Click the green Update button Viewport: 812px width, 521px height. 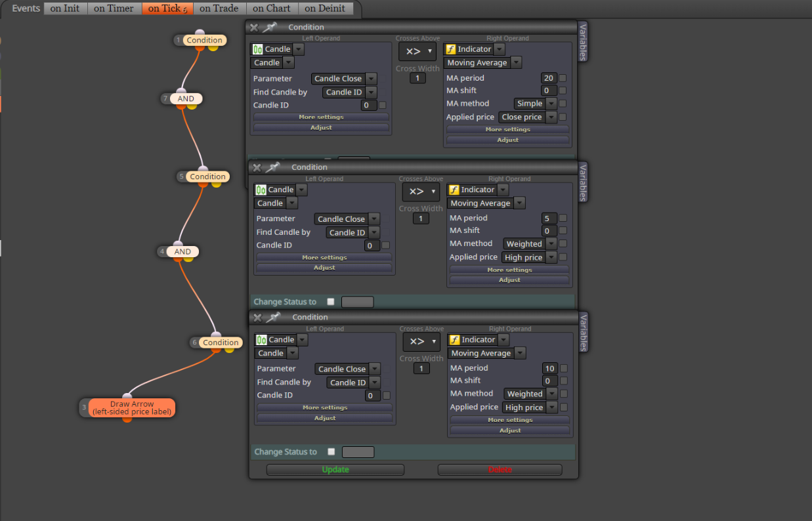(335, 470)
